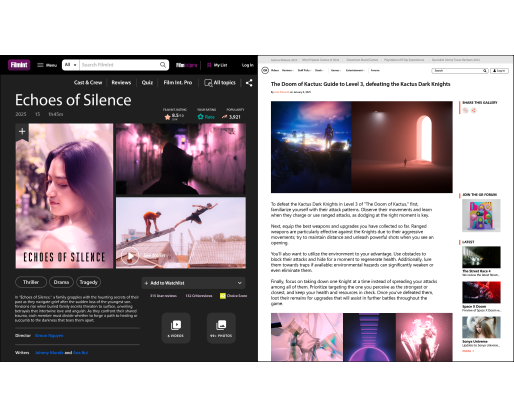Expand the Games menu on game site

click(336, 70)
